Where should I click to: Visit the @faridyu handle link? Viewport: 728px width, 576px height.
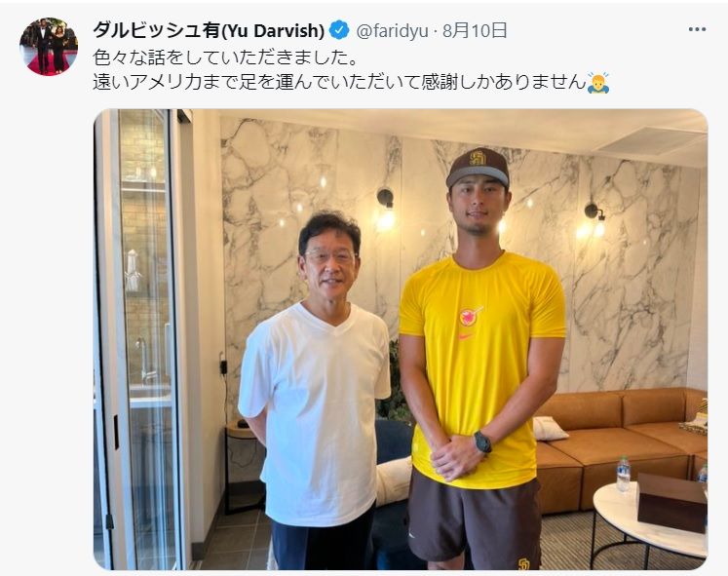[392, 30]
